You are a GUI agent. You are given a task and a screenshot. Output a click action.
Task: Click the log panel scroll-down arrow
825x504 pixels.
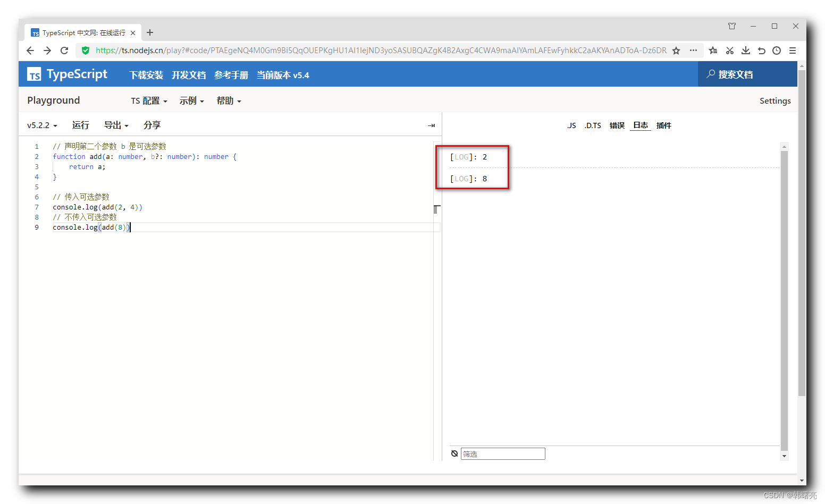point(784,456)
